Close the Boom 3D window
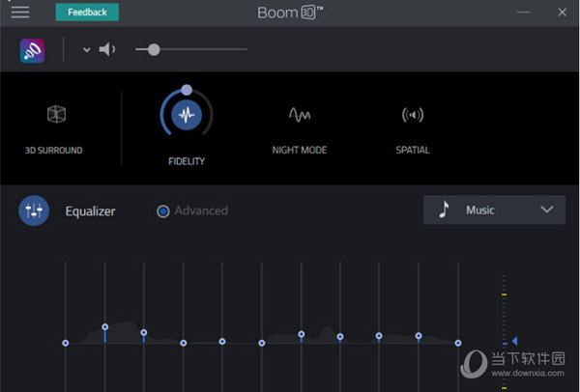 (x=563, y=13)
